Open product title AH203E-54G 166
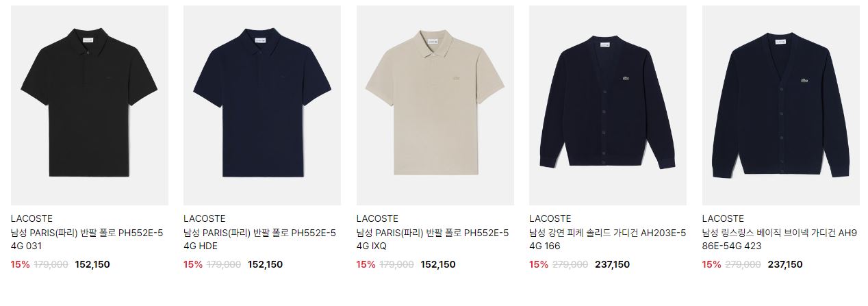The height and width of the screenshot is (306, 868). coord(608,240)
